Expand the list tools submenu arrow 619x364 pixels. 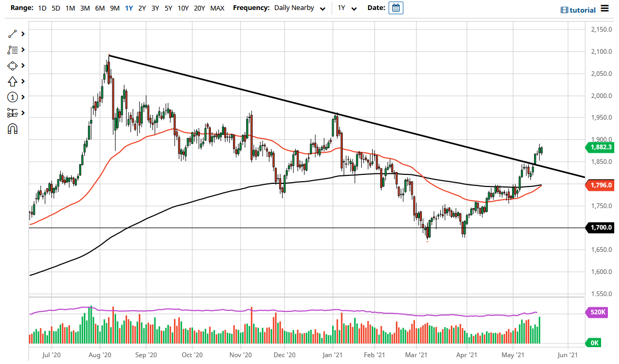[x=23, y=50]
